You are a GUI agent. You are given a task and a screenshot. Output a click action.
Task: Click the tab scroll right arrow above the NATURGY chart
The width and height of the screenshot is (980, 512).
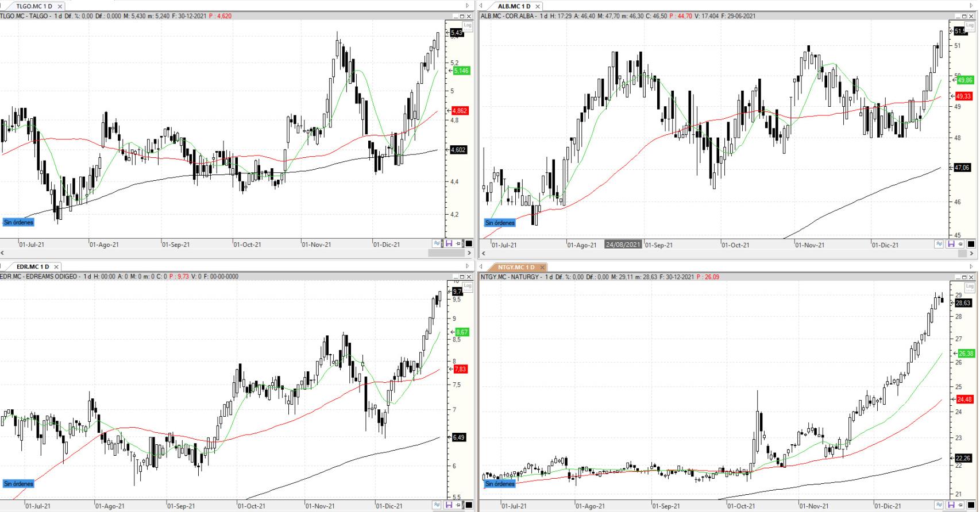(972, 267)
